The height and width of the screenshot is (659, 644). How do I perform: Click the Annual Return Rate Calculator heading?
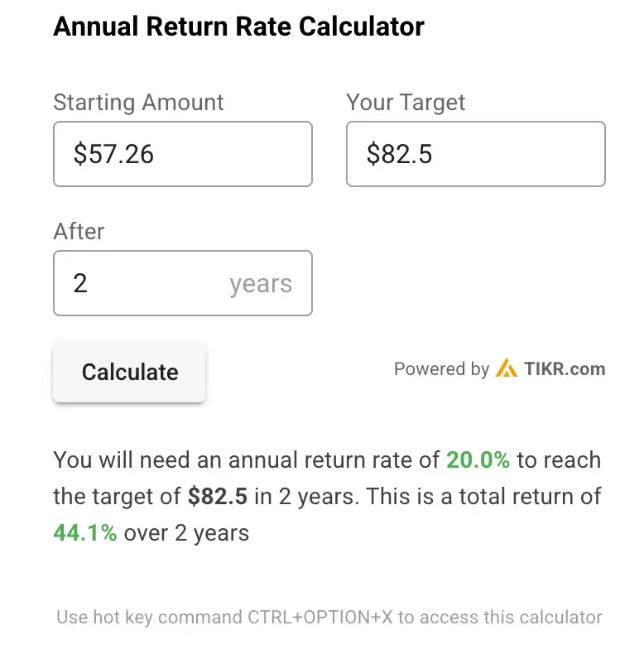[x=238, y=26]
